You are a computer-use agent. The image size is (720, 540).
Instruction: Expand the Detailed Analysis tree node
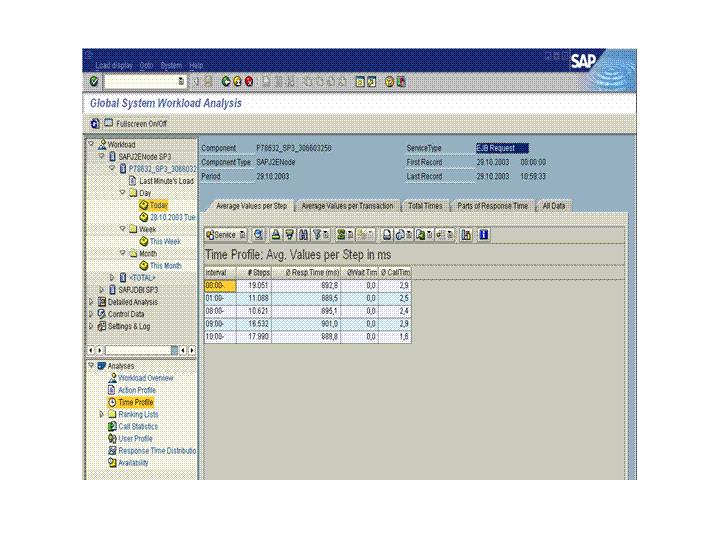pos(91,302)
